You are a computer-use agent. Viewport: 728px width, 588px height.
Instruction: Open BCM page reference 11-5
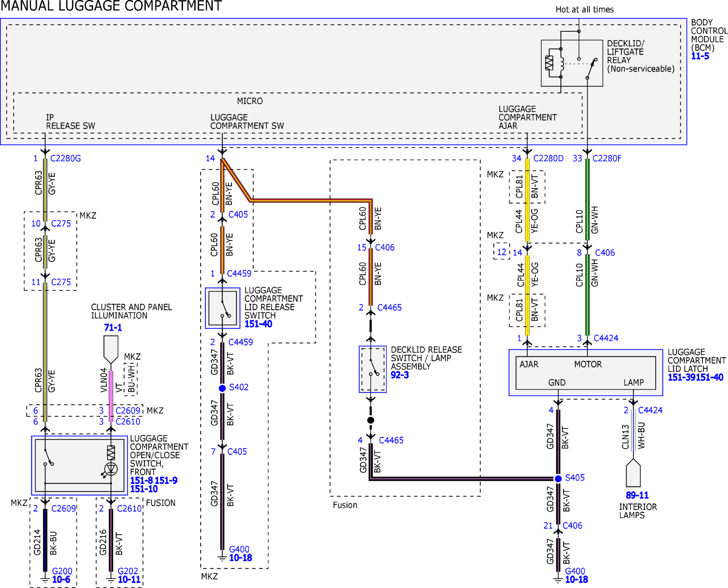pos(700,56)
